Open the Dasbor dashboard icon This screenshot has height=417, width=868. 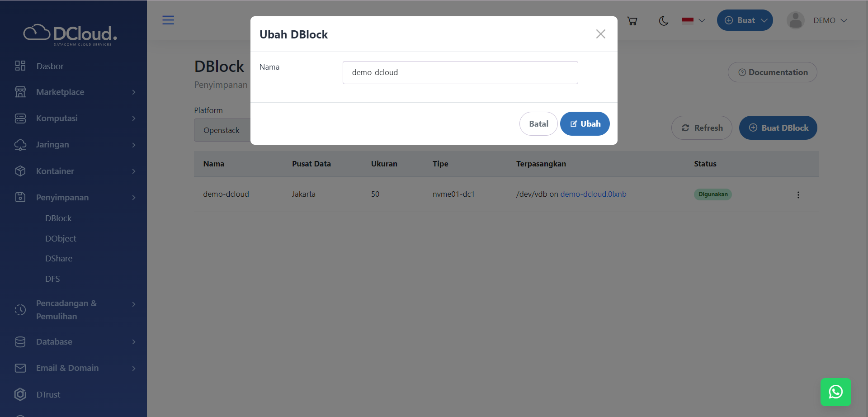20,66
